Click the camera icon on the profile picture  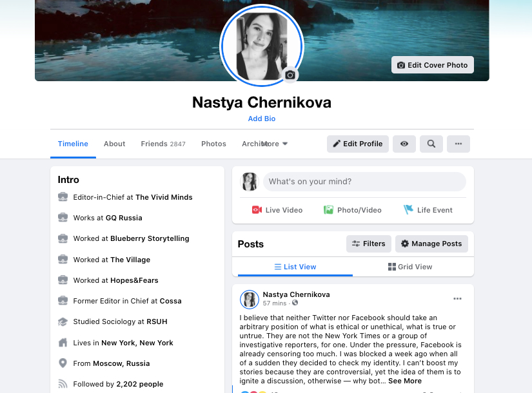pos(290,75)
